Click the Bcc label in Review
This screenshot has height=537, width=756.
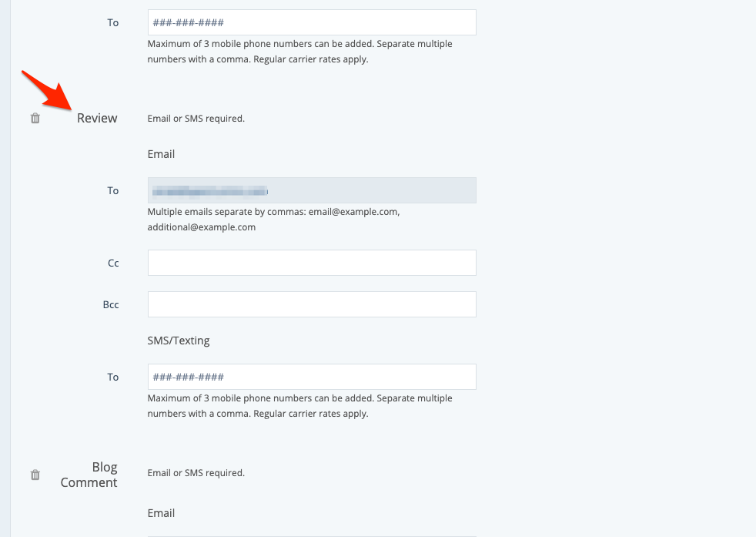click(x=111, y=305)
